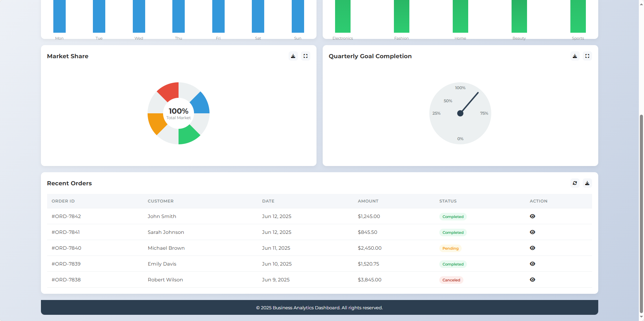Refresh the Recent Orders table

tap(575, 183)
